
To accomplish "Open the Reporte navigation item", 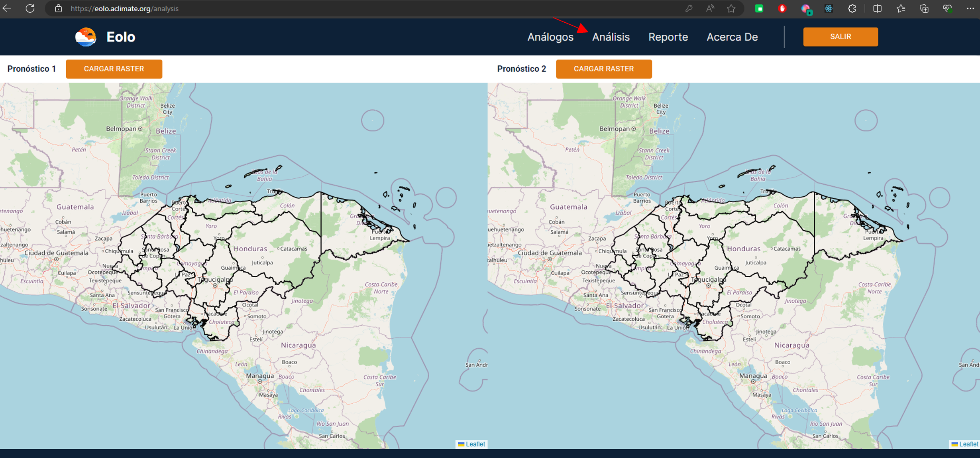I will (x=668, y=37).
